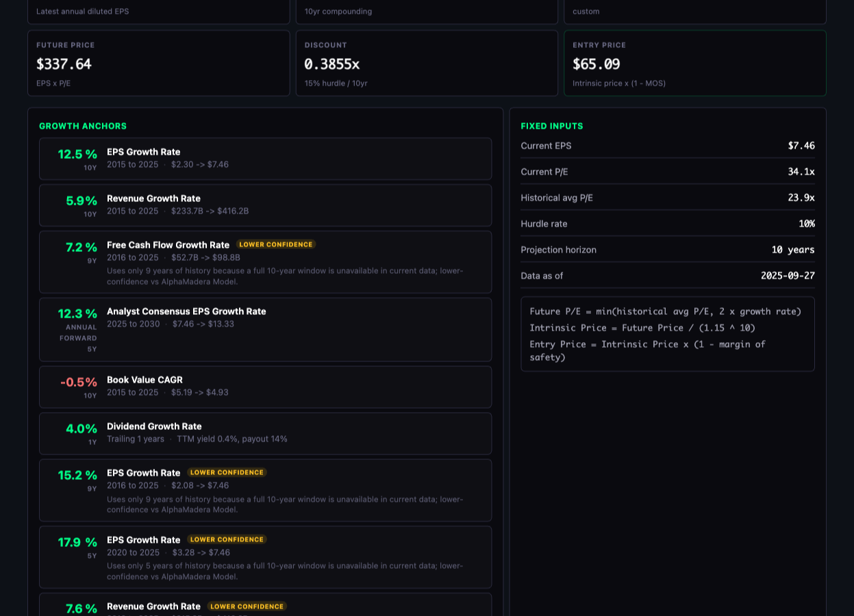Open the custom dropdown
This screenshot has width=854, height=616.
[695, 11]
